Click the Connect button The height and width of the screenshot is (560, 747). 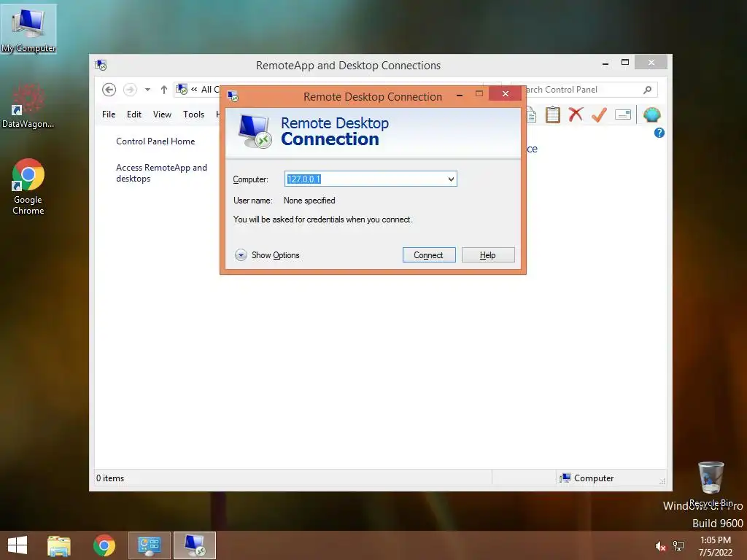point(429,254)
